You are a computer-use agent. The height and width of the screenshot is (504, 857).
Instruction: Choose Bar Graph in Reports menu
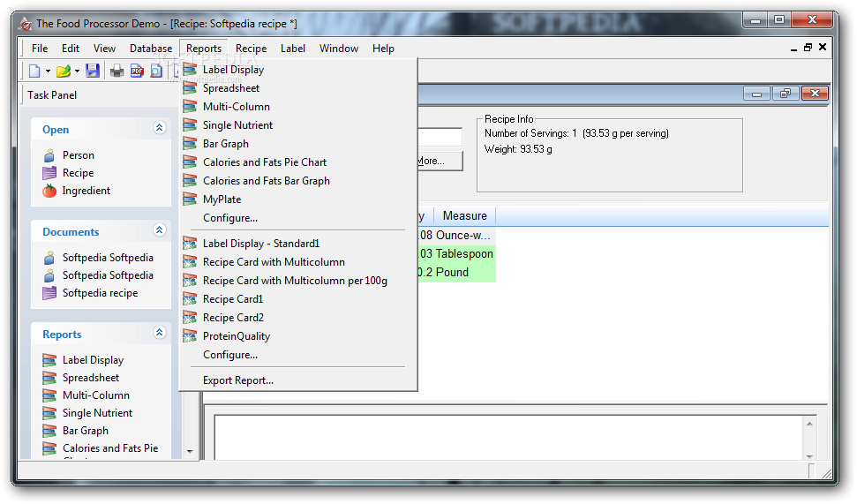point(298,144)
